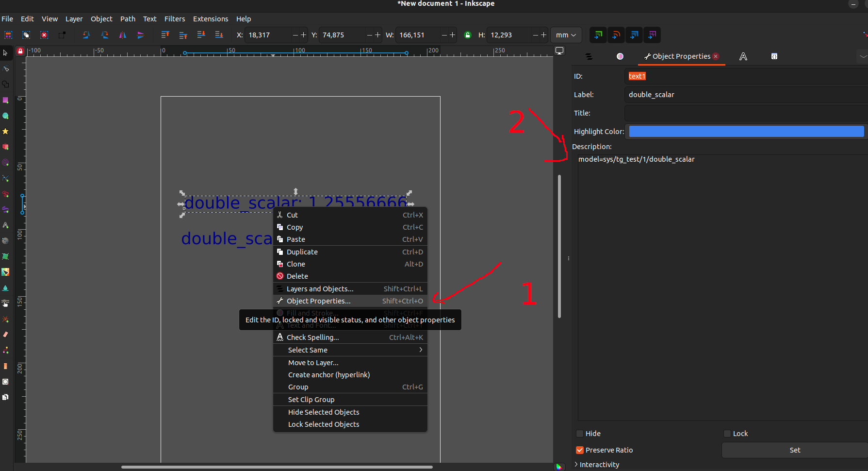Select the Eraser tool
Screen dimensions: 868x471
click(5, 335)
